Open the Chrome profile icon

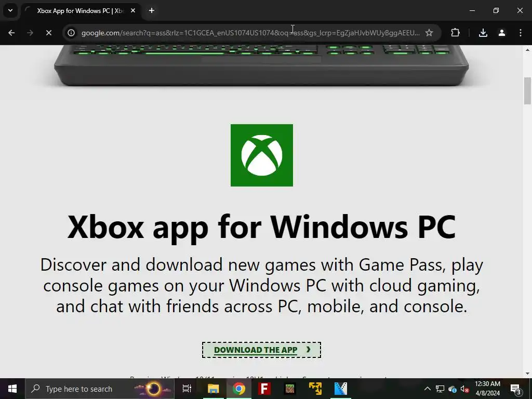502,33
